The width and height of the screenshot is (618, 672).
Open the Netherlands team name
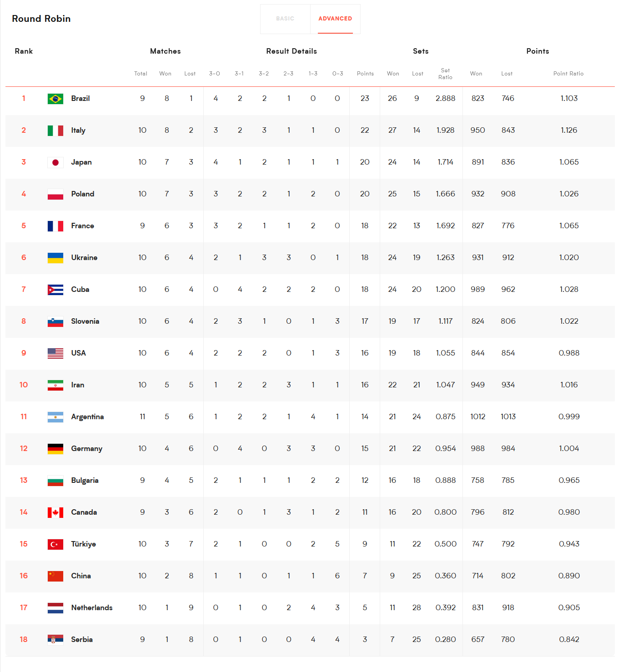click(92, 608)
